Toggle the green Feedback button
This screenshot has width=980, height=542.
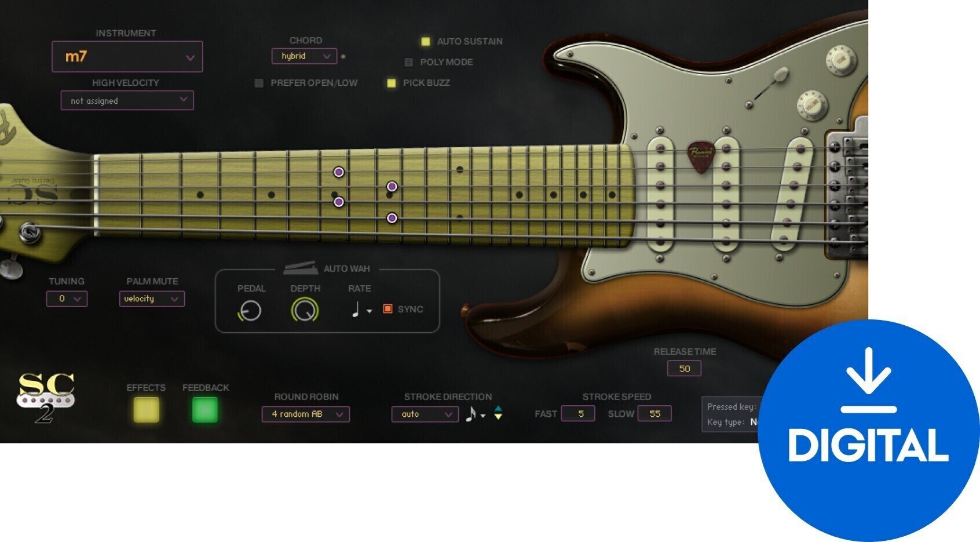[206, 409]
